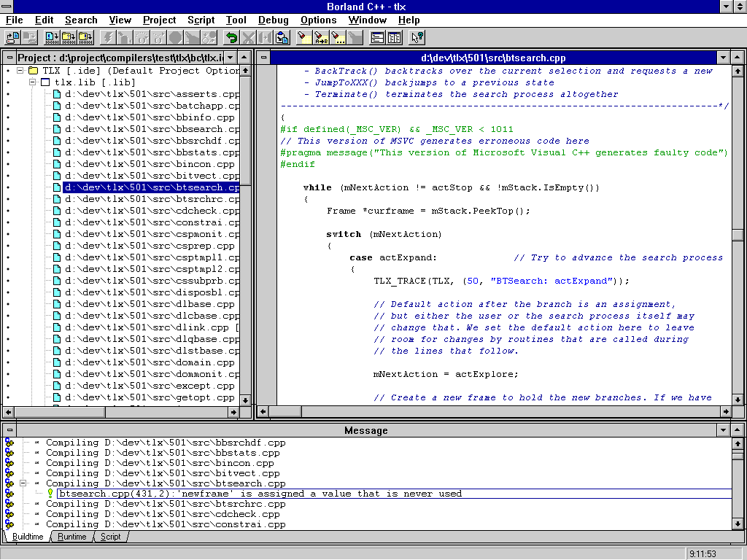The width and height of the screenshot is (747, 560).
Task: Click 'mNextAction = actExplore;' line in editor
Action: click(x=446, y=374)
